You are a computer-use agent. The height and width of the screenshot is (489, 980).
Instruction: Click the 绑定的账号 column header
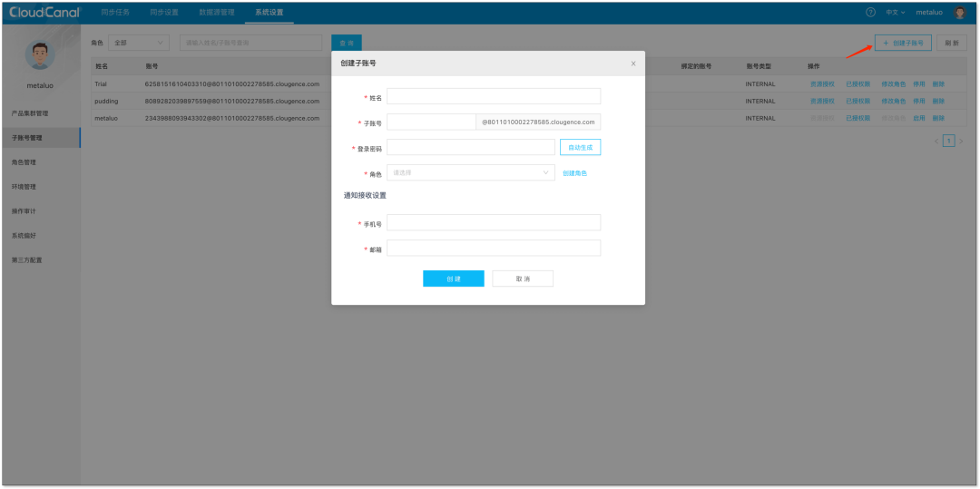pos(696,66)
